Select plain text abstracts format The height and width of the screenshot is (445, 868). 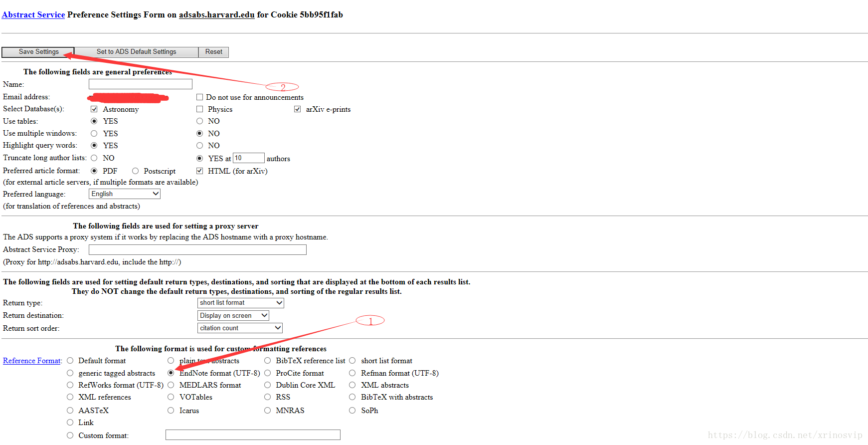(171, 361)
